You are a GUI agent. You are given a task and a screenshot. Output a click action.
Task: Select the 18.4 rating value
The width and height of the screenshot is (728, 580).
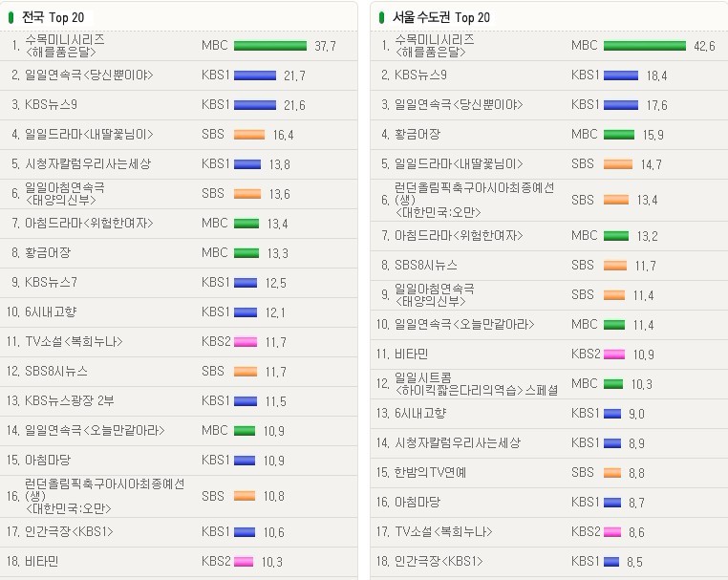pyautogui.click(x=656, y=75)
